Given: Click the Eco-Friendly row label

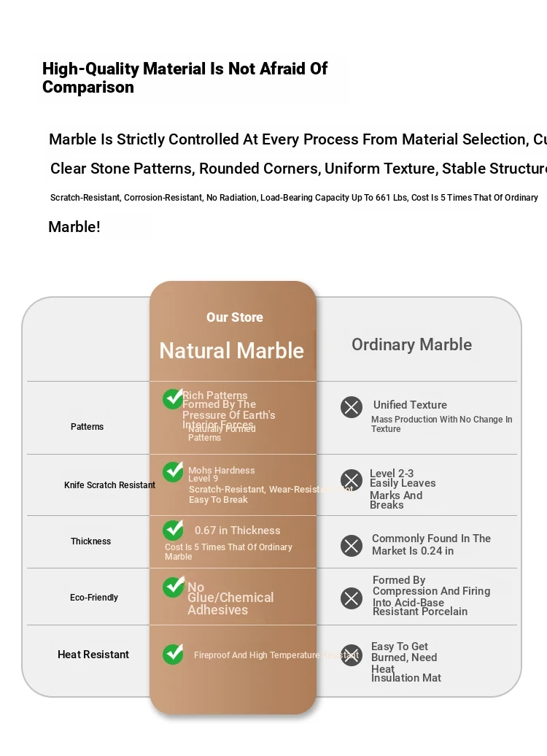Looking at the screenshot, I should coord(94,598).
